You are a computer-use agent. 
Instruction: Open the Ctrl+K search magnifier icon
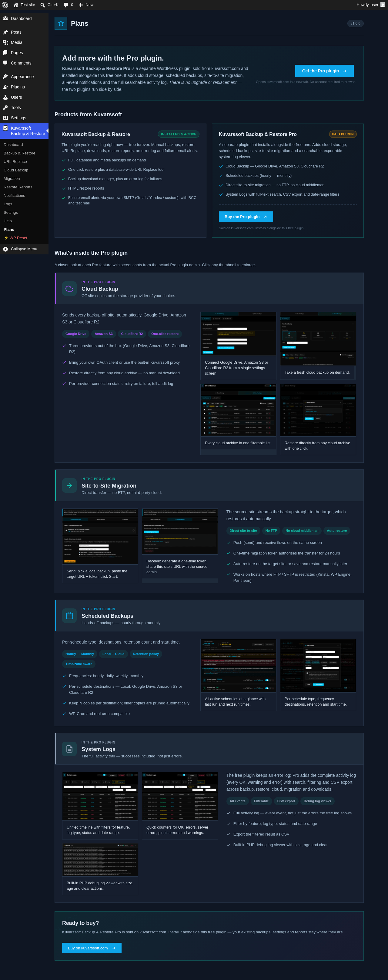coord(43,5)
